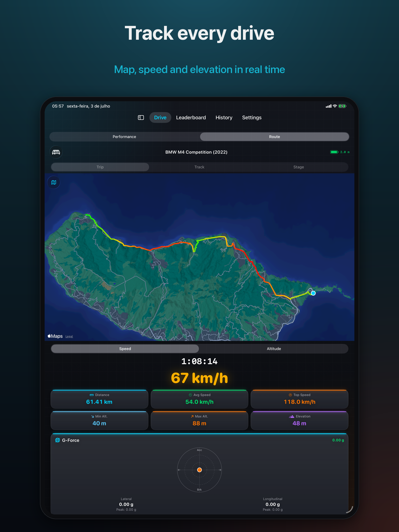The width and height of the screenshot is (399, 532).
Task: Tap the Lateral 0.00 g value
Action: (x=126, y=504)
